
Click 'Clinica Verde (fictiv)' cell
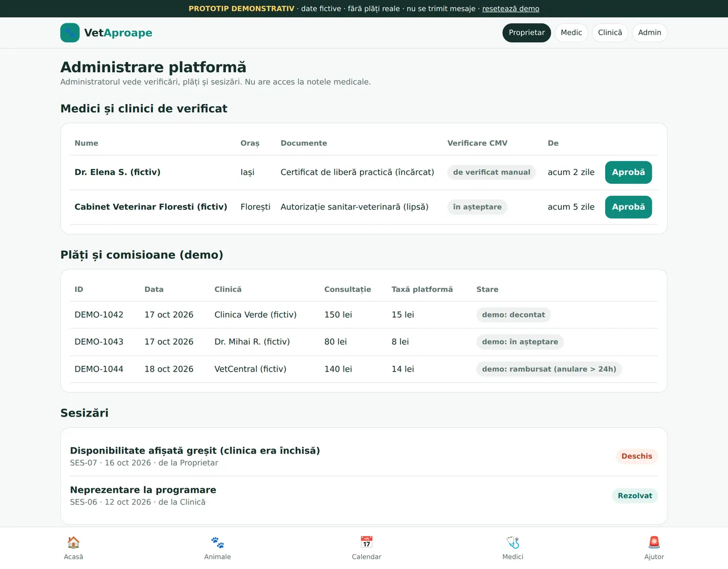pyautogui.click(x=255, y=315)
